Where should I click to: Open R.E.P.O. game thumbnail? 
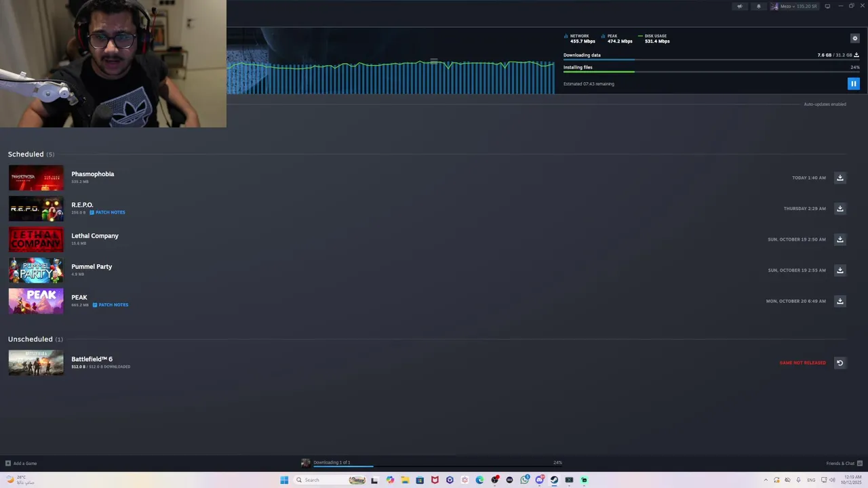pyautogui.click(x=36, y=209)
